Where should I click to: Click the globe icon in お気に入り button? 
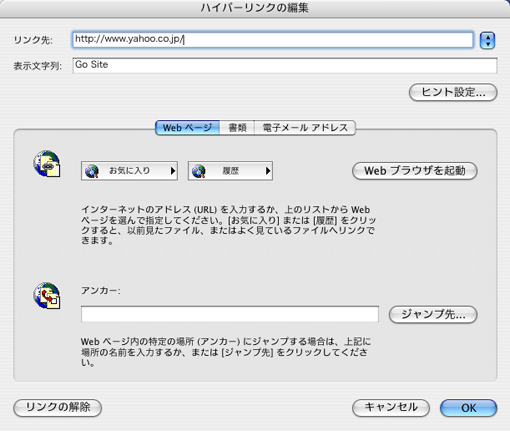(x=92, y=171)
